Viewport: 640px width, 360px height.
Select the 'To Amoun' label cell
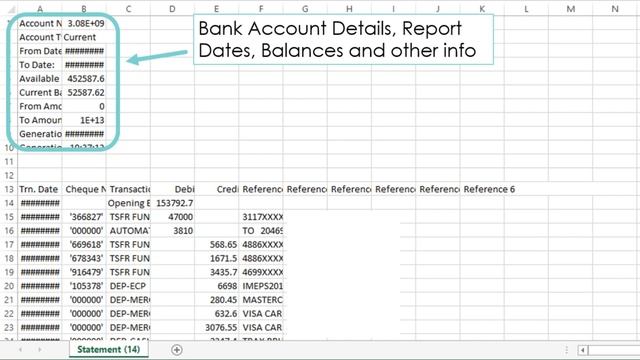click(x=40, y=120)
